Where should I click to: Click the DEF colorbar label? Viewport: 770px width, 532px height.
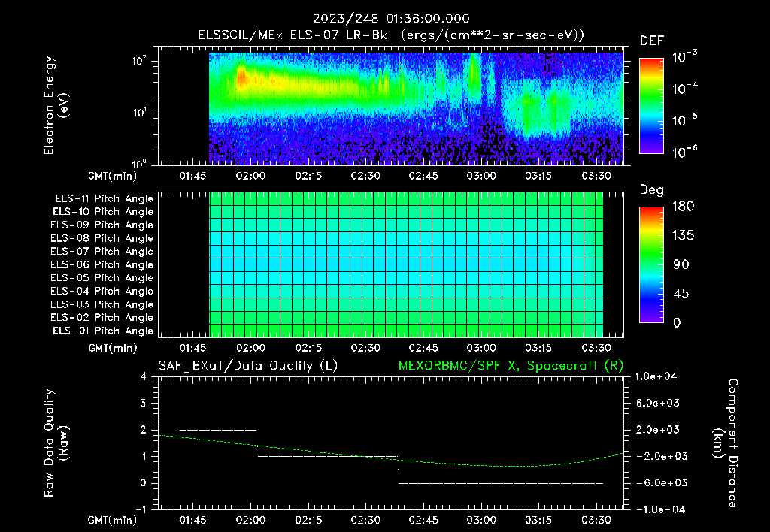[x=652, y=41]
